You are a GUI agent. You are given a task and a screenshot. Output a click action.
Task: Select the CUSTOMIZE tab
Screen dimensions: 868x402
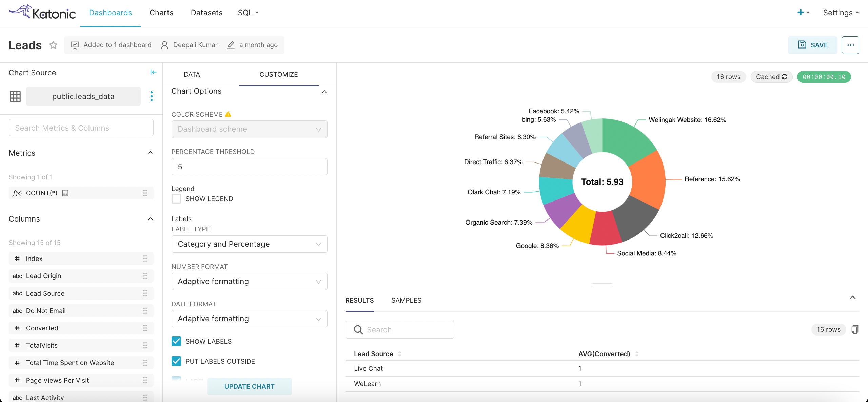tap(279, 74)
